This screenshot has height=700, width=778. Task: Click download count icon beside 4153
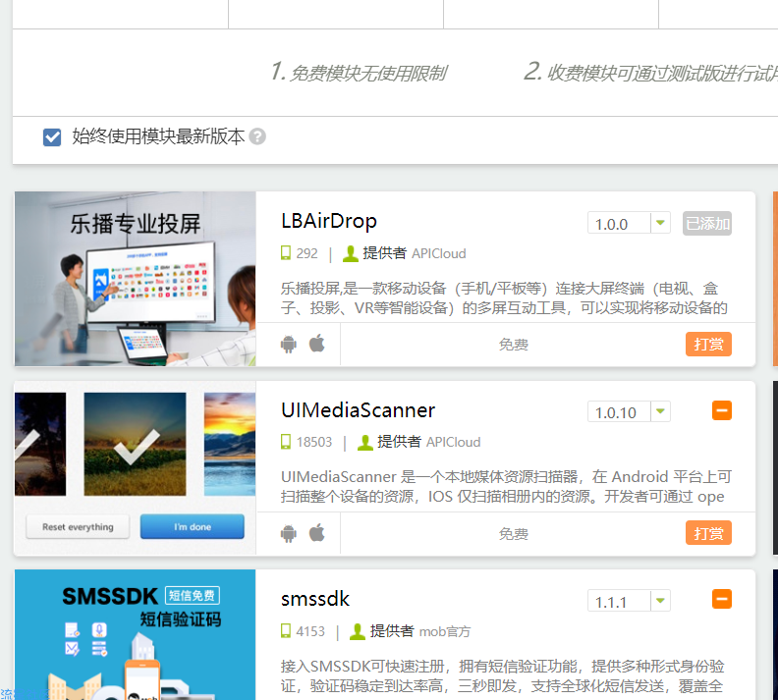pos(286,631)
